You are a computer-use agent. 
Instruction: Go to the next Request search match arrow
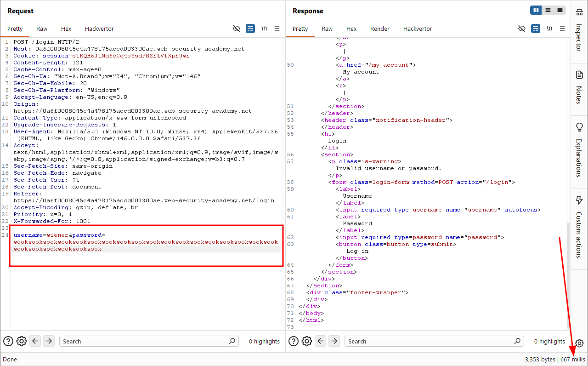[49, 341]
